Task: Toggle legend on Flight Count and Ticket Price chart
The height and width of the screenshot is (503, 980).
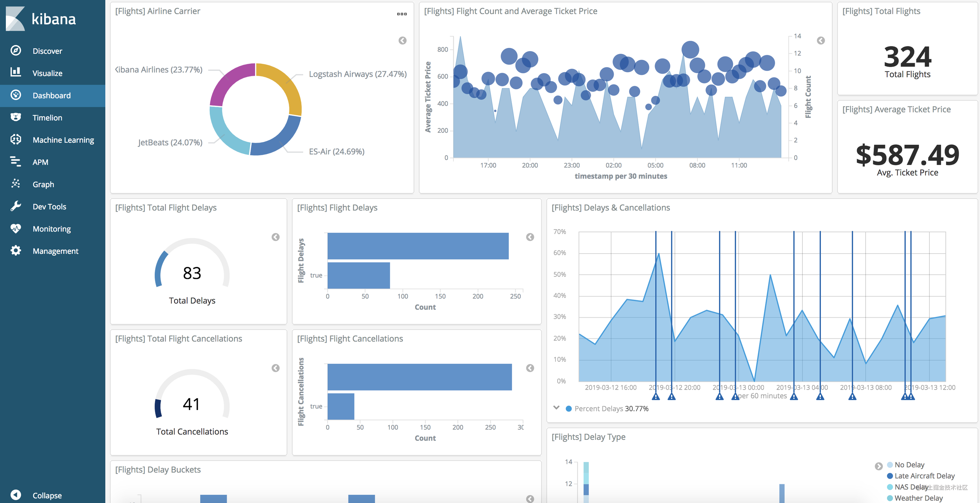Action: [821, 40]
